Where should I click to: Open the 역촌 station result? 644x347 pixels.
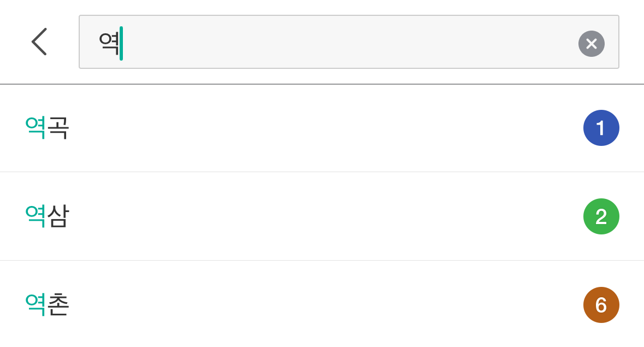[x=47, y=305]
